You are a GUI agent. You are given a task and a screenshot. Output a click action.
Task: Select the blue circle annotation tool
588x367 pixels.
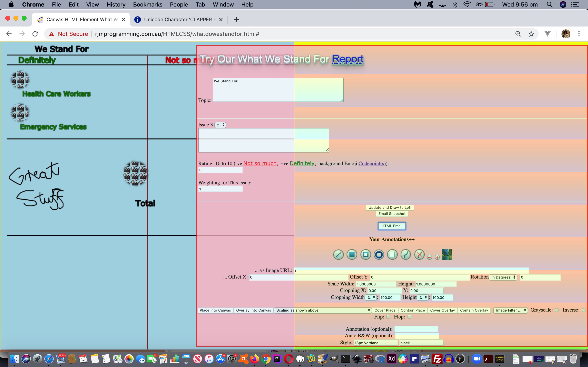[379, 255]
